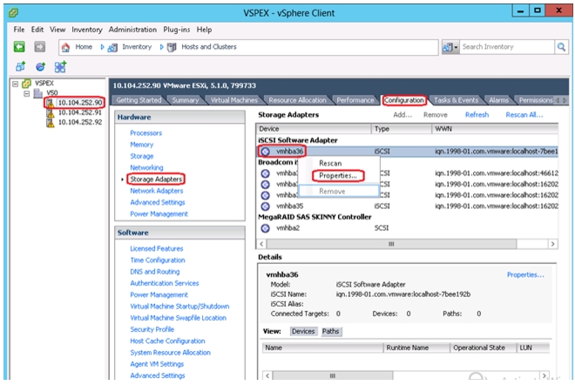Image resolution: width=575 pixels, height=392 pixels.
Task: Click the VS0 datacenter icon
Action: point(38,93)
